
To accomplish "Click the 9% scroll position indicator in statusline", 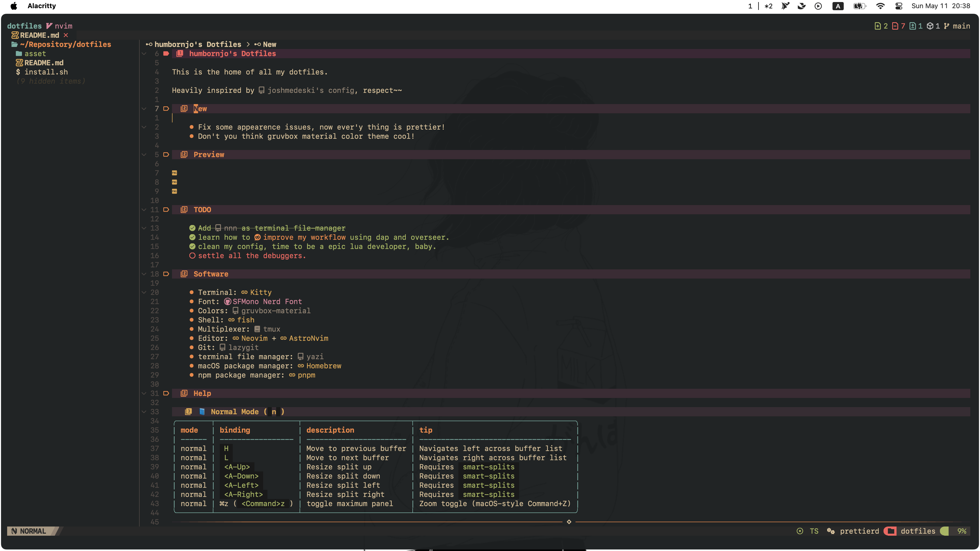I will tap(962, 531).
